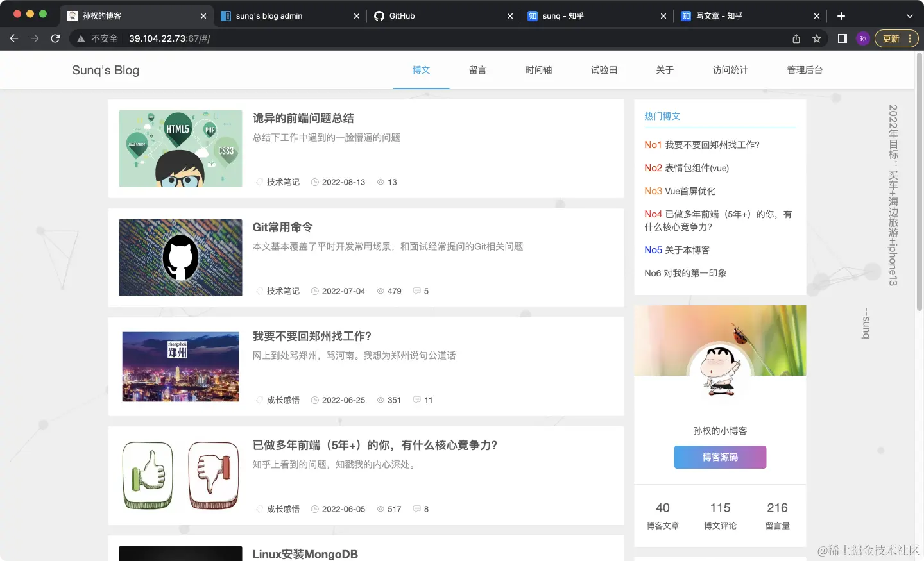Open post 已做多年前端 有什么核心竞争力

tap(375, 445)
